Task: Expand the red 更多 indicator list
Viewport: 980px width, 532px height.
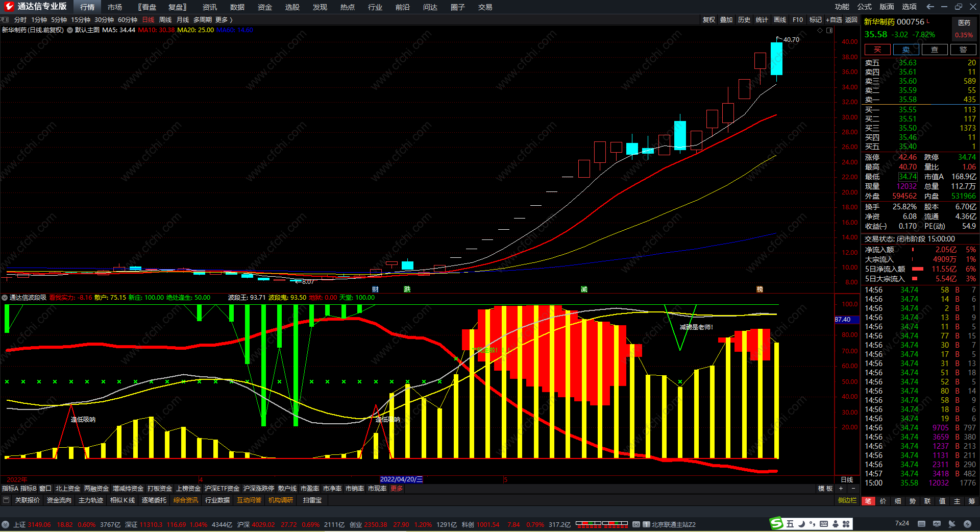Action: pos(397,489)
